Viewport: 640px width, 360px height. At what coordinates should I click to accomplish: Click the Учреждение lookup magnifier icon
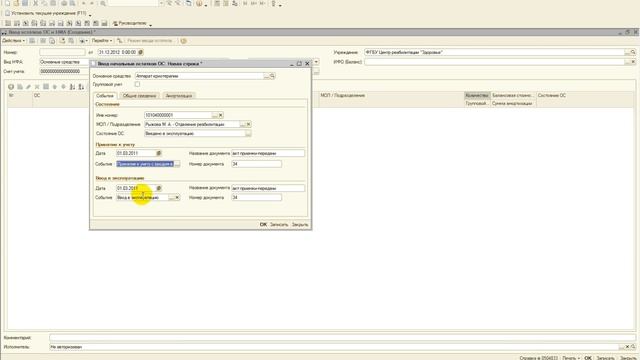click(x=633, y=52)
